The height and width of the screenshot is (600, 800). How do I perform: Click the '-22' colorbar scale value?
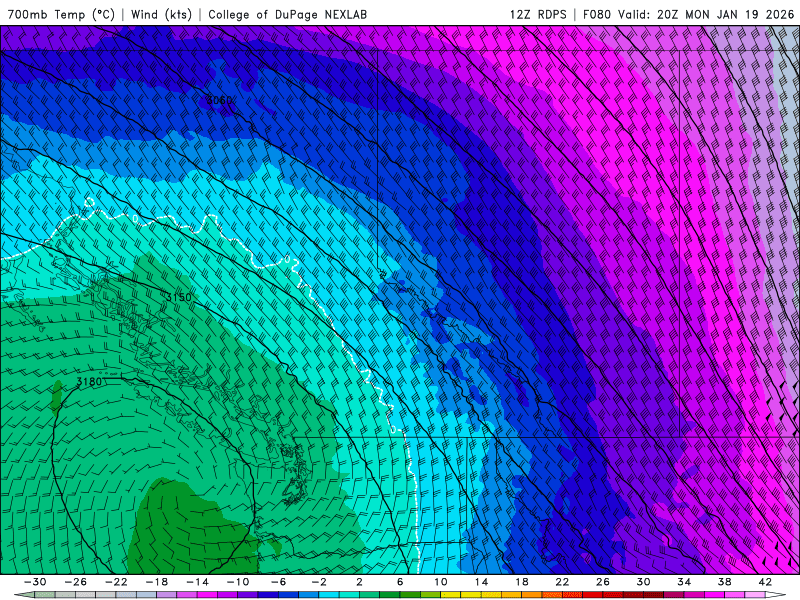point(116,582)
